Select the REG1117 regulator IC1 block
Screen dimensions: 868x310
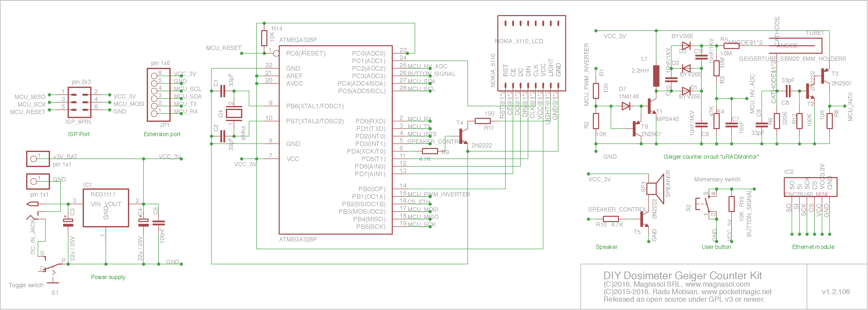(106, 208)
